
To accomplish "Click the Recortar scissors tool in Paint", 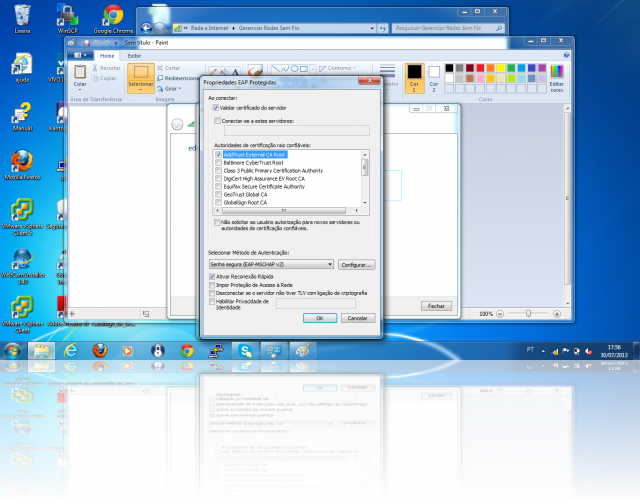I will click(106, 68).
